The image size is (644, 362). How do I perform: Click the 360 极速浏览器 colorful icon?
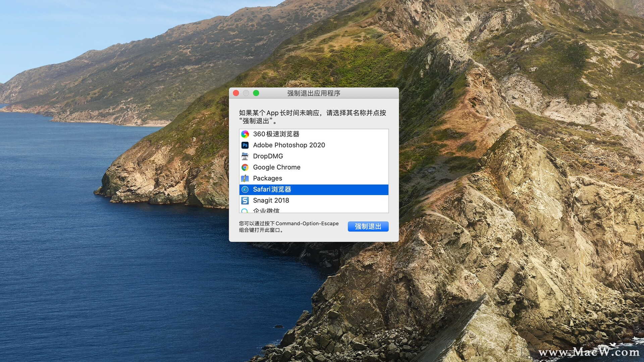245,134
